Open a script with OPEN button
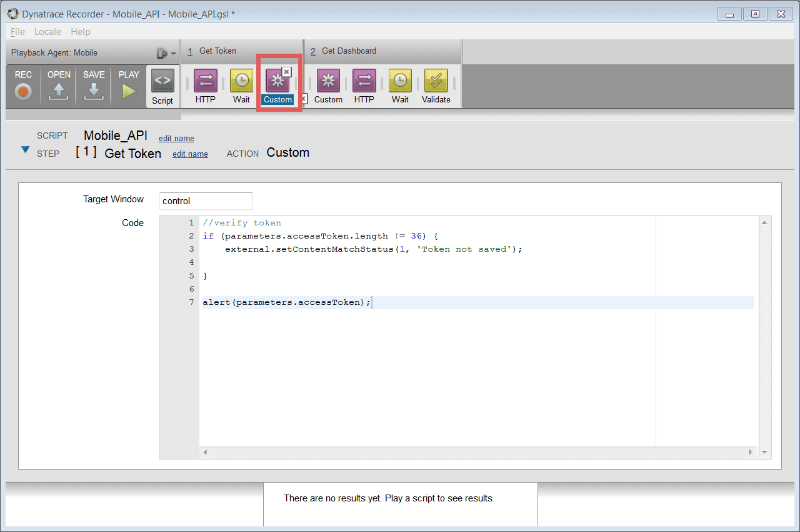Screen dimensions: 800x532 (x=59, y=86)
